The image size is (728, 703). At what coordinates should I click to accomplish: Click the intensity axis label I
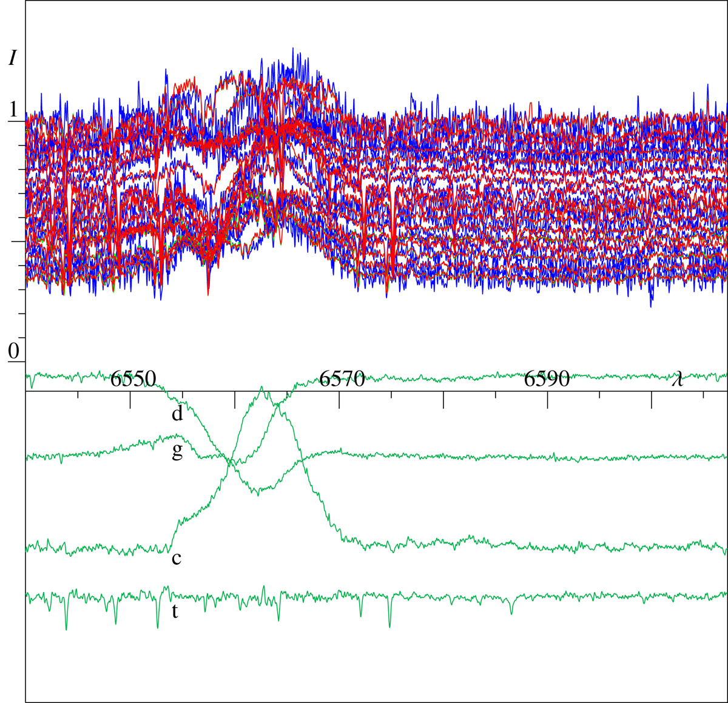tap(13, 58)
